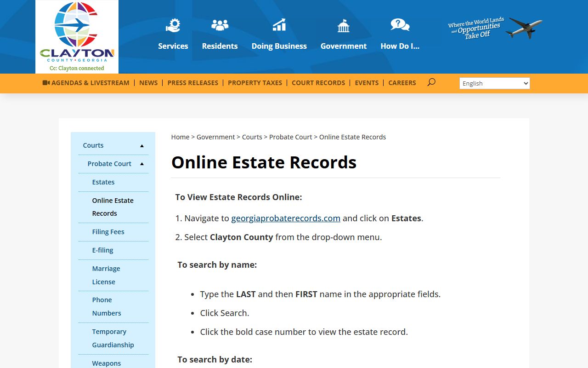
Task: Open Temporary Guardianship in the sidebar
Action: pyautogui.click(x=113, y=338)
